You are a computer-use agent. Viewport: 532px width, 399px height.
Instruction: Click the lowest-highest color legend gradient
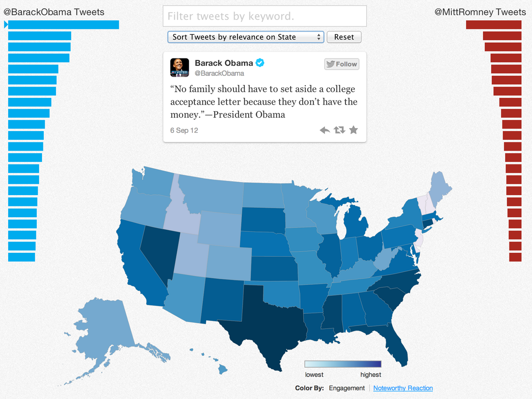(343, 364)
